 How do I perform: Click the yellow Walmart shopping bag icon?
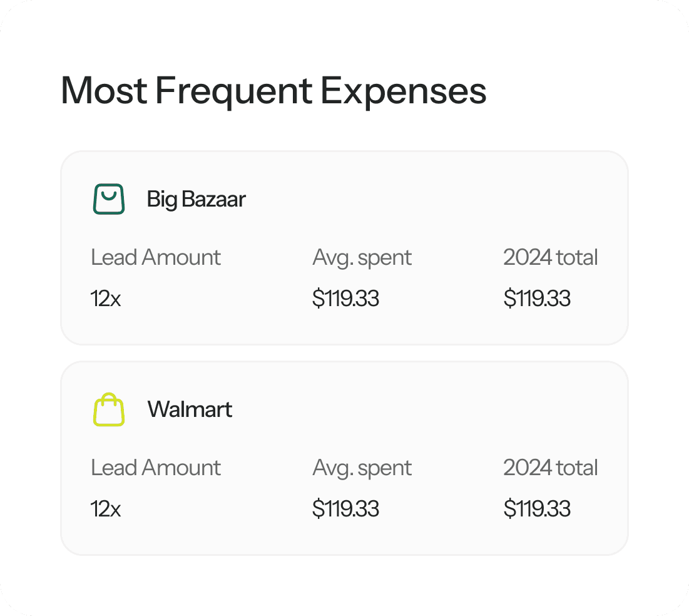(109, 409)
